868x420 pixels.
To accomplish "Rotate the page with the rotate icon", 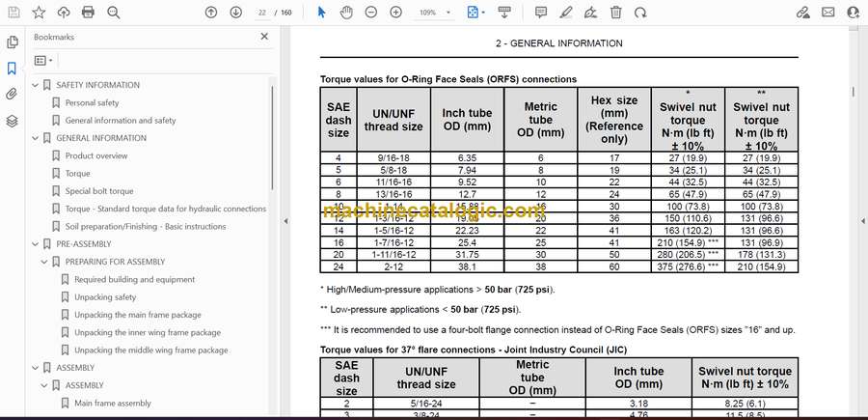I will pos(640,13).
